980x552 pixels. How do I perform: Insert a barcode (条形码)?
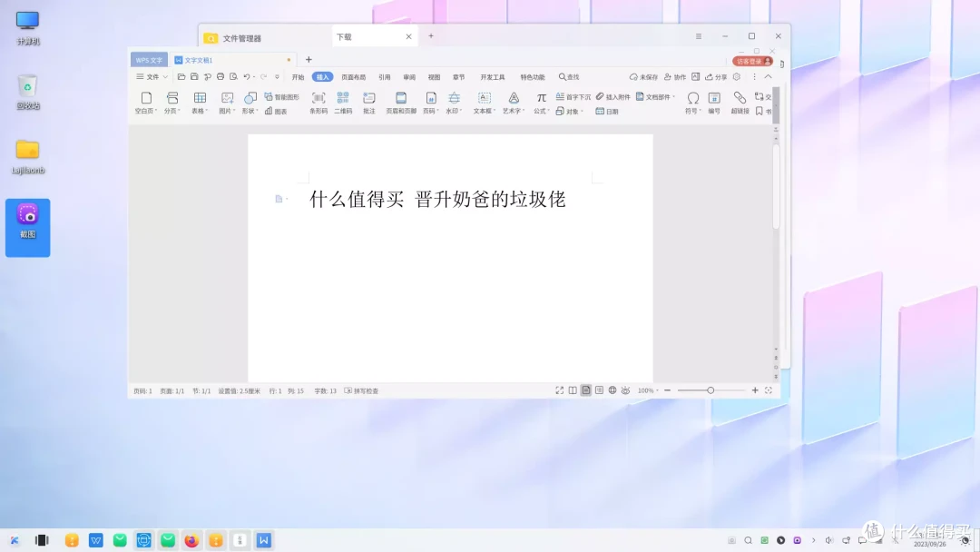coord(318,103)
